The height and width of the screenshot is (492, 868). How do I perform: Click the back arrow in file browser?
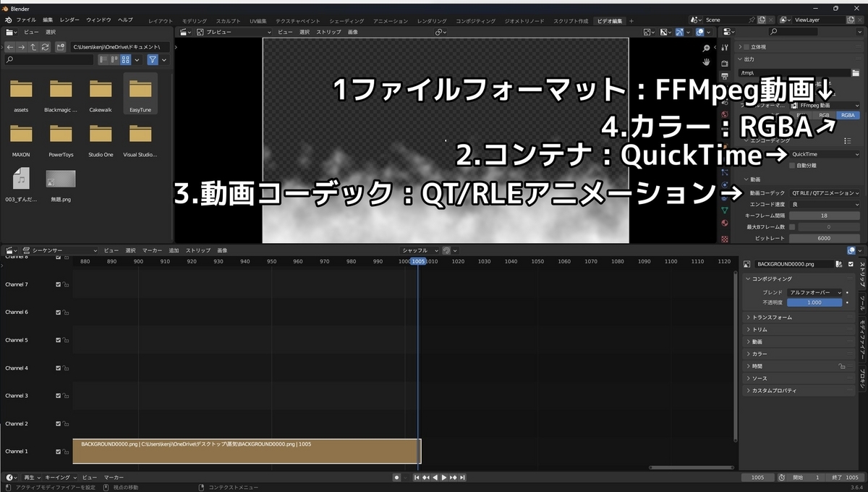click(10, 46)
